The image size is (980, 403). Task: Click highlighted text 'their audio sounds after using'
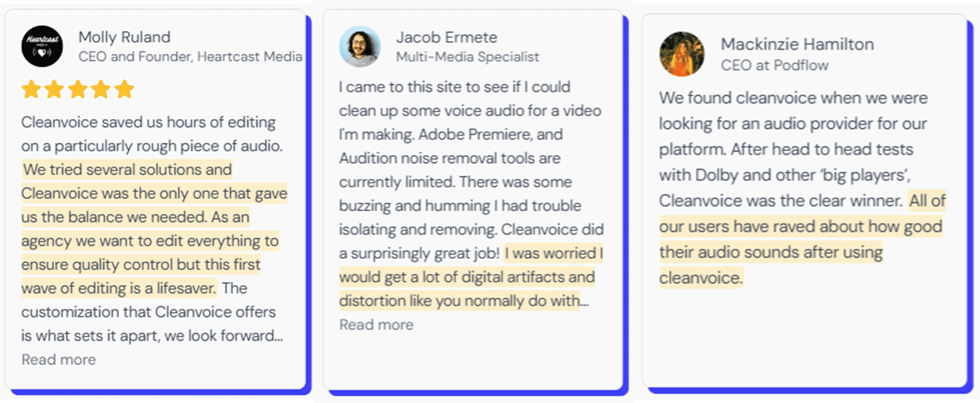pyautogui.click(x=771, y=253)
